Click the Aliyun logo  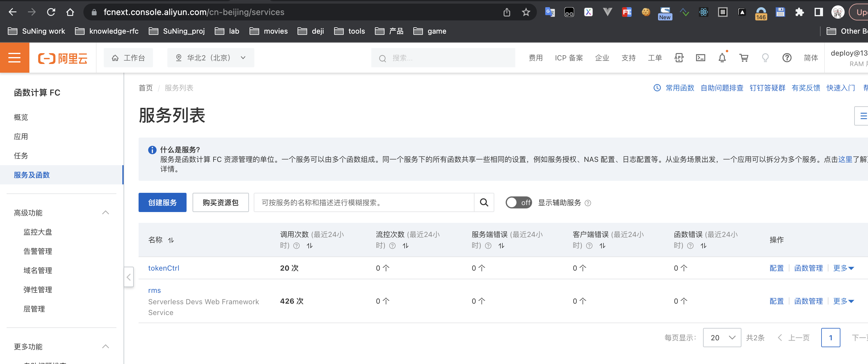63,58
